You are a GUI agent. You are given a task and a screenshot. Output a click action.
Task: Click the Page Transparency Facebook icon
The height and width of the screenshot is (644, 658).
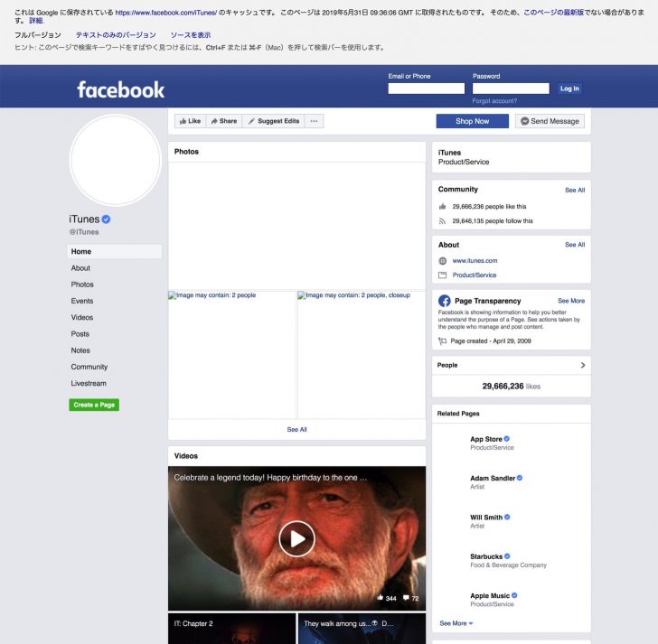coord(445,301)
